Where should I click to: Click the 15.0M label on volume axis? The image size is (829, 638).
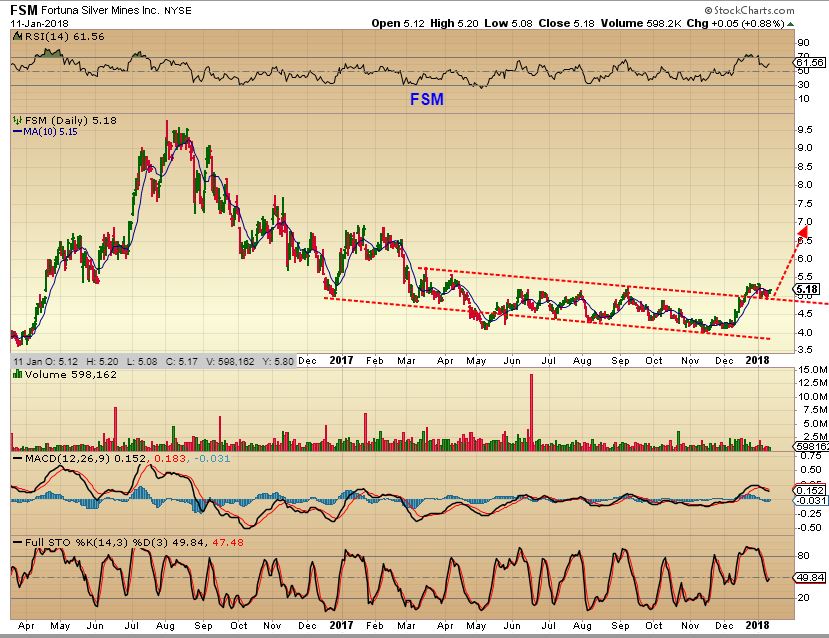(813, 369)
